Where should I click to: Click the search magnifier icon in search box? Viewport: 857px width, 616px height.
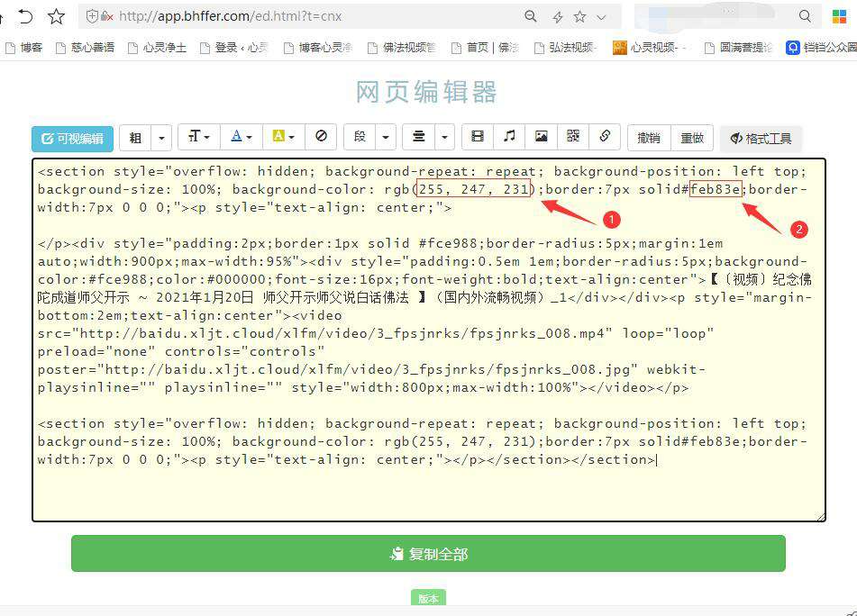point(805,16)
